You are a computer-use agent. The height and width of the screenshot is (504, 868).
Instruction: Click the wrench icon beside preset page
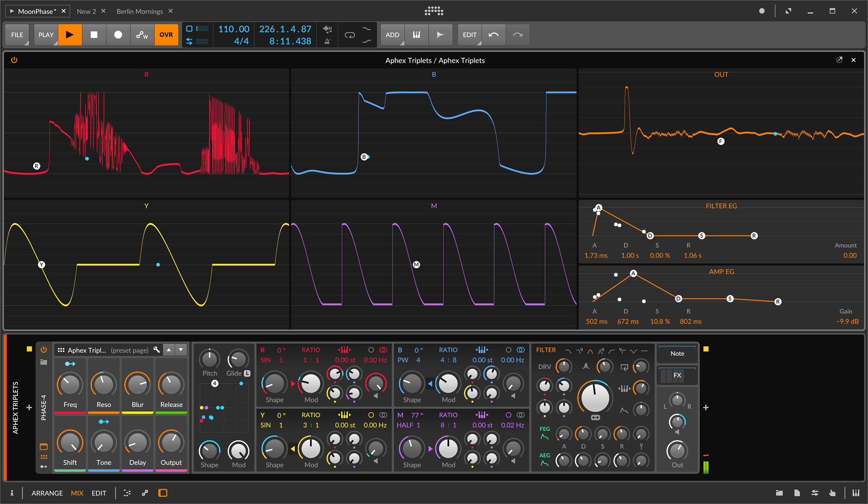click(157, 350)
